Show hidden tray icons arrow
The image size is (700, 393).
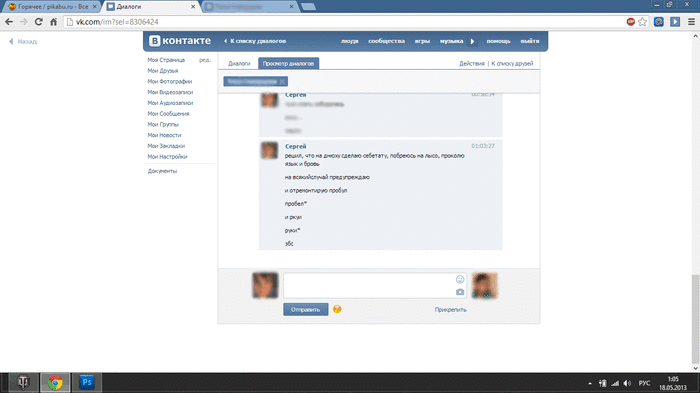pos(590,383)
